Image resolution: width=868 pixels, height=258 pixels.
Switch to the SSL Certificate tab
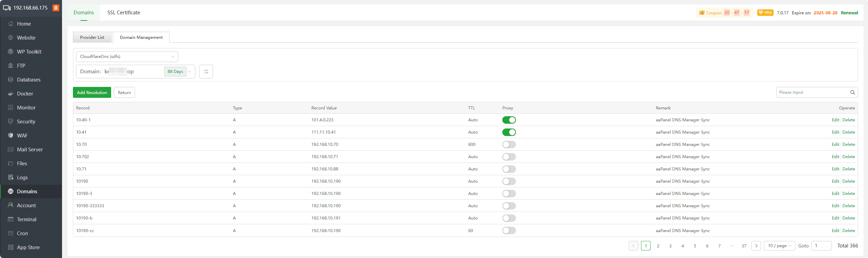(x=124, y=13)
